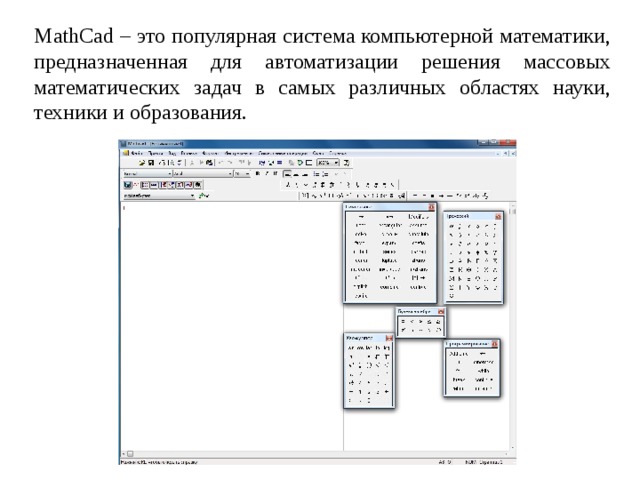The image size is (640, 480).
Task: Toggle underline text formatting
Action: point(275,173)
